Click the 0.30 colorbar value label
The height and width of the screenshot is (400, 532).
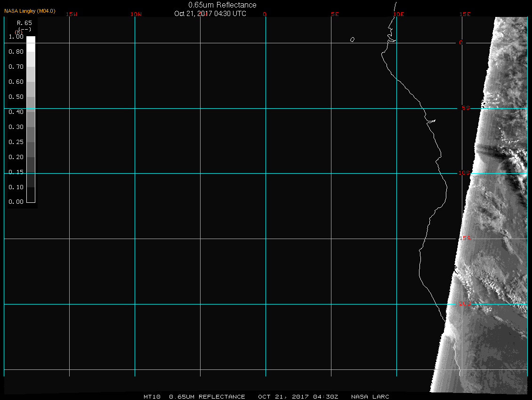point(16,127)
